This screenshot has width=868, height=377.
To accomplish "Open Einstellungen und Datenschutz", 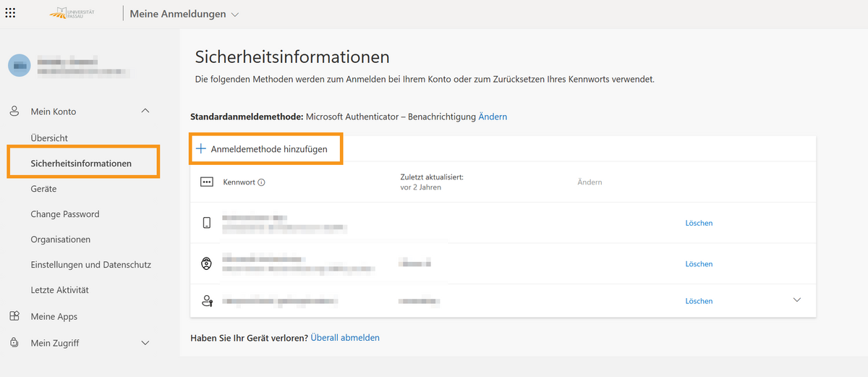I will (x=90, y=265).
